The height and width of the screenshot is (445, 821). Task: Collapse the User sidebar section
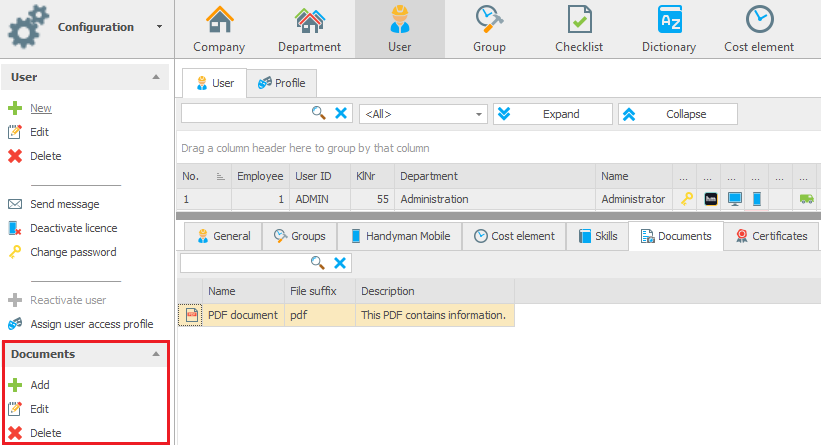156,77
